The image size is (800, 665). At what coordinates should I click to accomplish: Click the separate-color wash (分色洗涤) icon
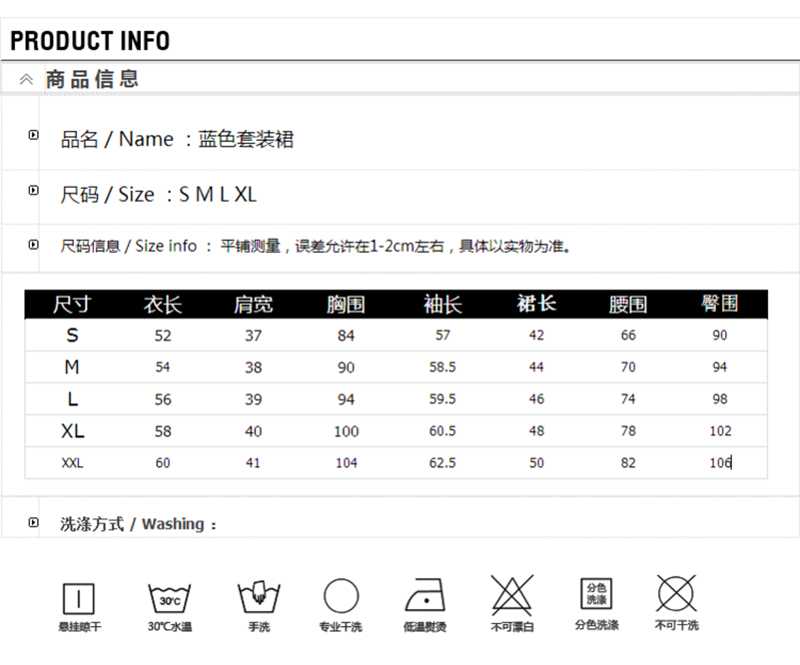[x=596, y=593]
